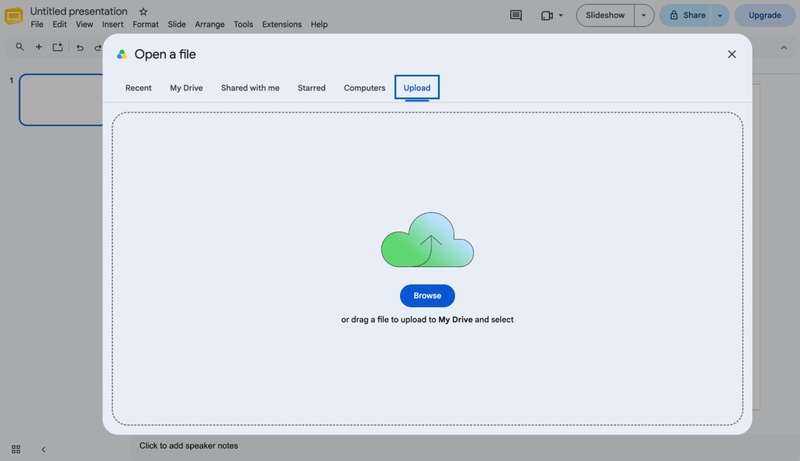Collapse the filmstrip with left chevron

click(43, 449)
